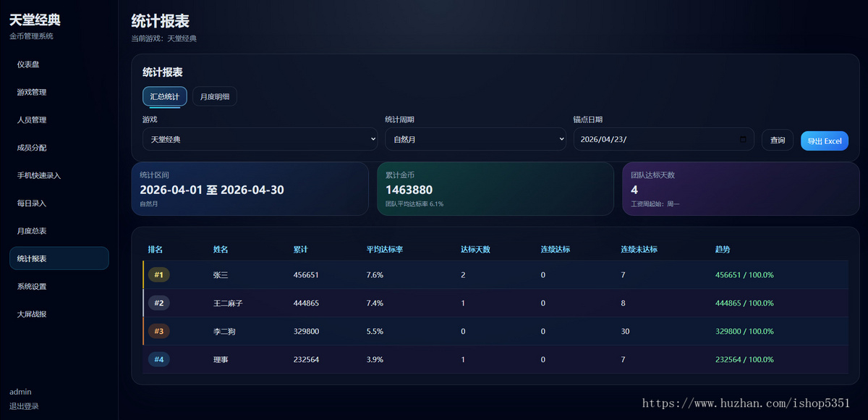Click the 团队达标天数 summary card
This screenshot has width=868, height=420.
(741, 189)
